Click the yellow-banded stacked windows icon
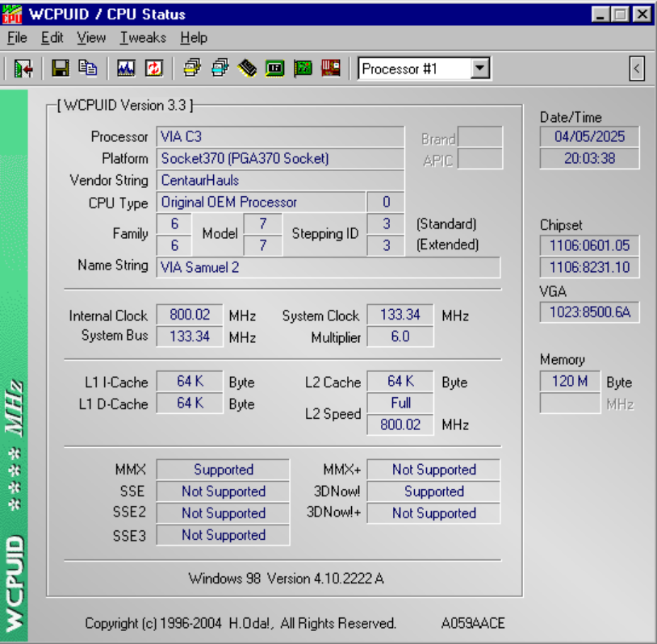Screen dimensions: 657x644 pyautogui.click(x=192, y=69)
